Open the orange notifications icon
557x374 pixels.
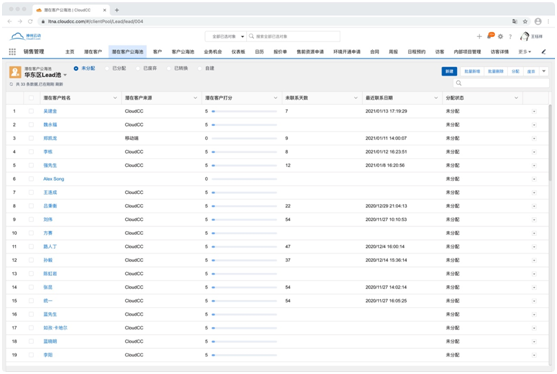click(491, 36)
